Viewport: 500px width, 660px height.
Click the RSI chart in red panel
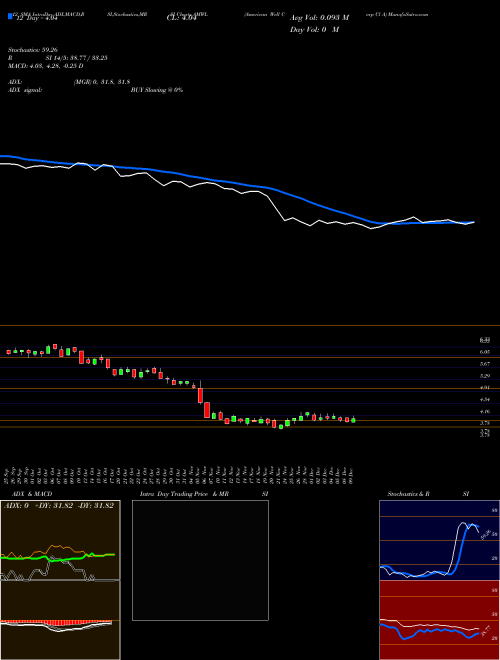(439, 620)
